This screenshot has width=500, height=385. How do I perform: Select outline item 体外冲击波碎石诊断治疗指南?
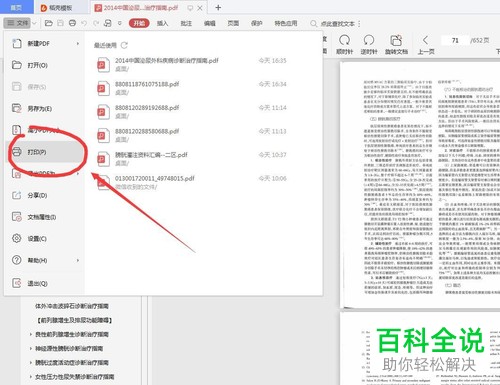point(72,306)
